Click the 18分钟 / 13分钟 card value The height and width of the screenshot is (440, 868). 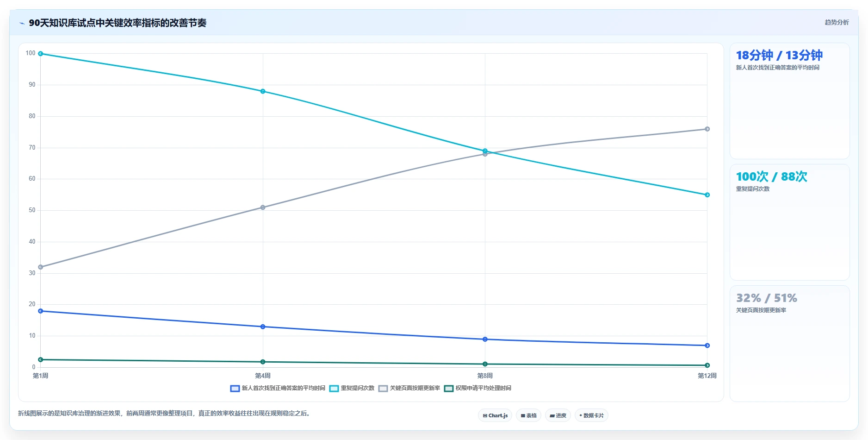coord(779,55)
